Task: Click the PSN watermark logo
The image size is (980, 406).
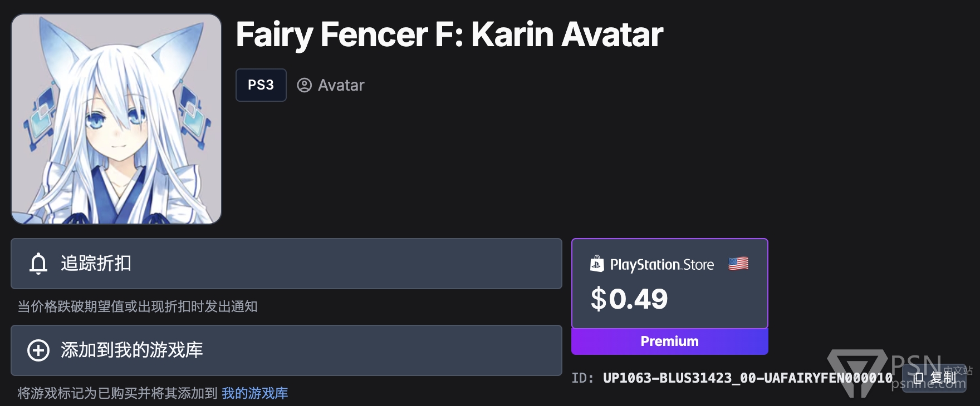Action: pos(857,373)
